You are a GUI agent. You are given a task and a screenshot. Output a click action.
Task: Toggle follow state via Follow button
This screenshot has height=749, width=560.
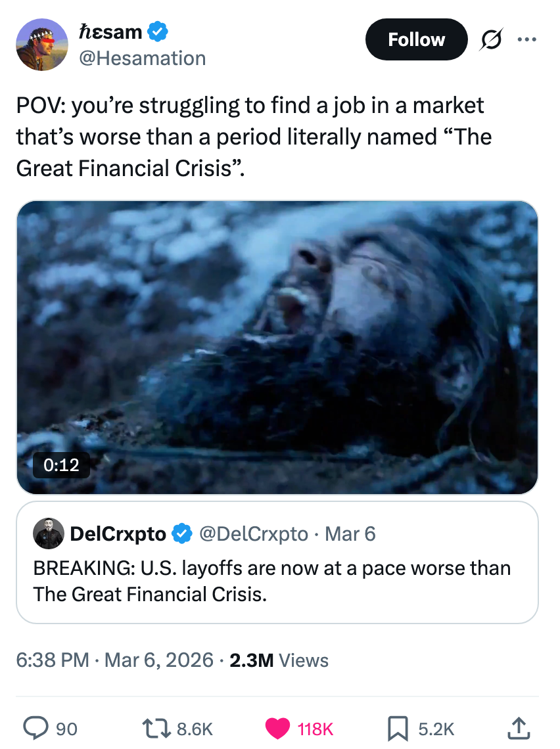pos(416,39)
